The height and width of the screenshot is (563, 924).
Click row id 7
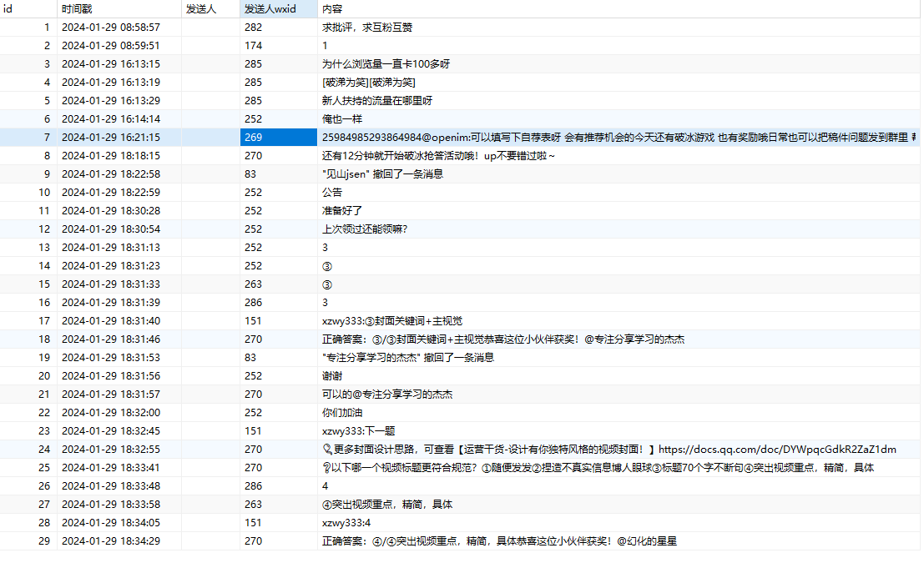(x=28, y=138)
